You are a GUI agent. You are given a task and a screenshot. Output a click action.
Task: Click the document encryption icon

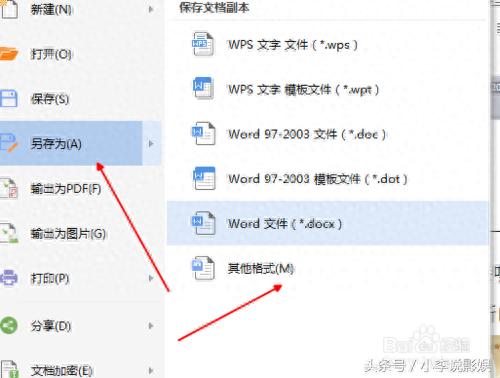click(x=9, y=369)
